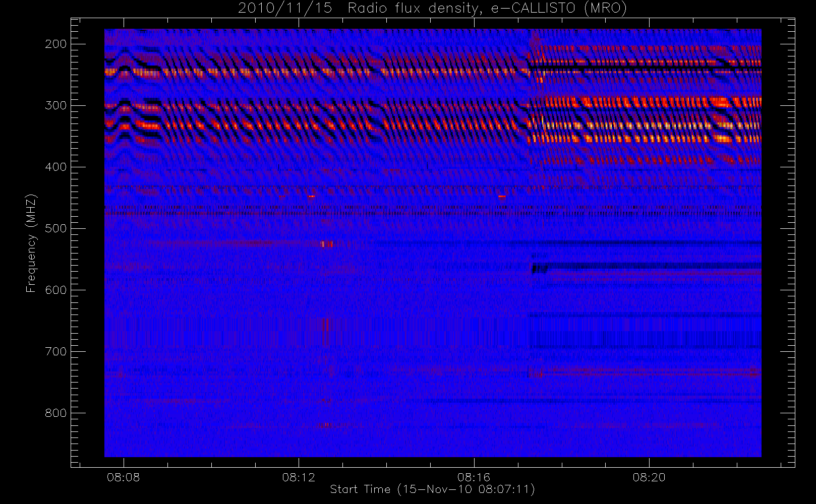Click the "Frequency (MHz)" axis label
Viewport: 816px width, 504px height.
tap(31, 243)
